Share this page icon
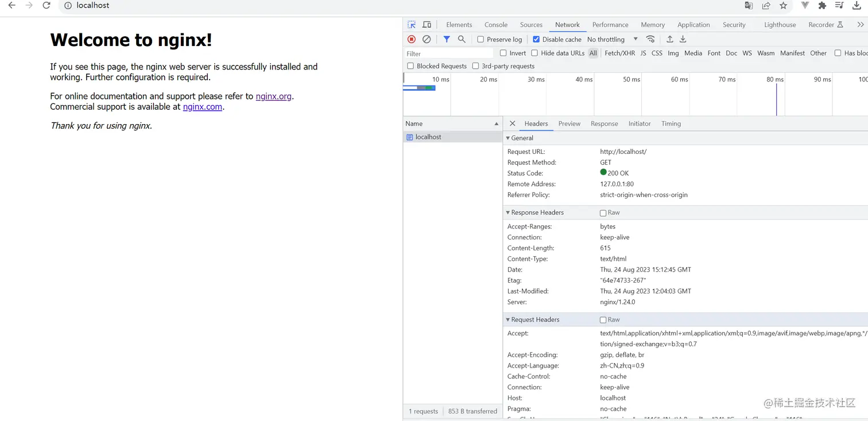The image size is (868, 421). [766, 6]
